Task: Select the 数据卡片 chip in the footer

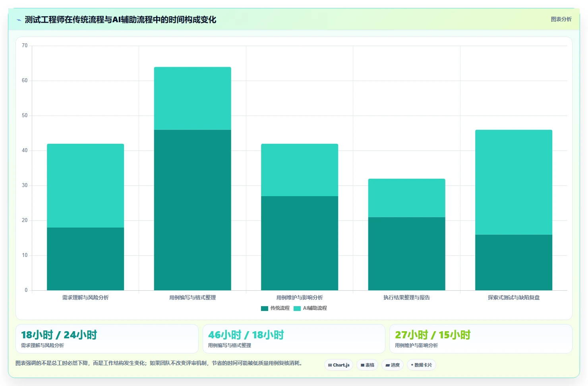Action: (422, 365)
